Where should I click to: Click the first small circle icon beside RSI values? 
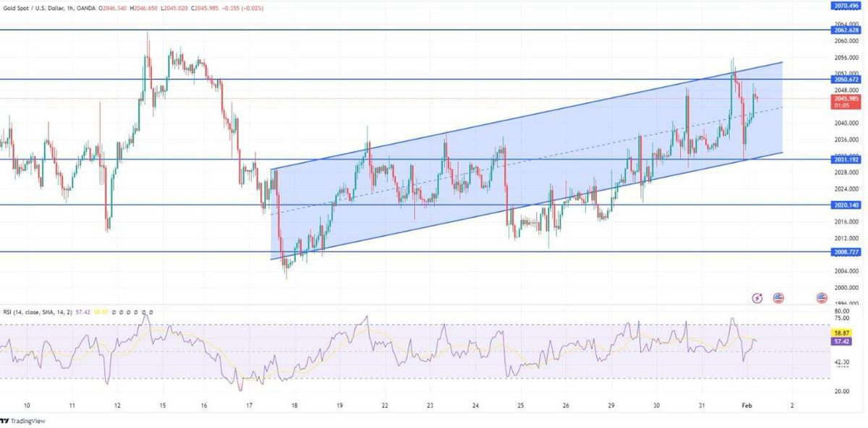click(x=113, y=312)
